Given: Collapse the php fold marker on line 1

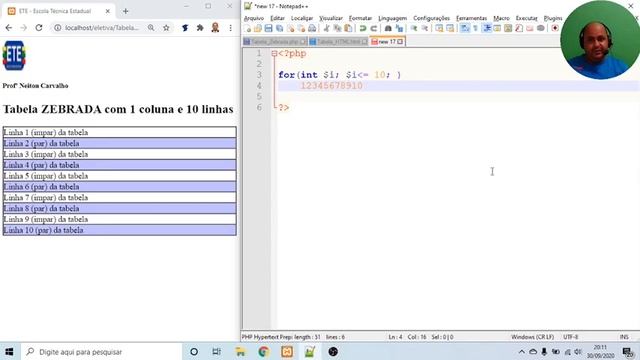Looking at the screenshot, I should pyautogui.click(x=274, y=53).
